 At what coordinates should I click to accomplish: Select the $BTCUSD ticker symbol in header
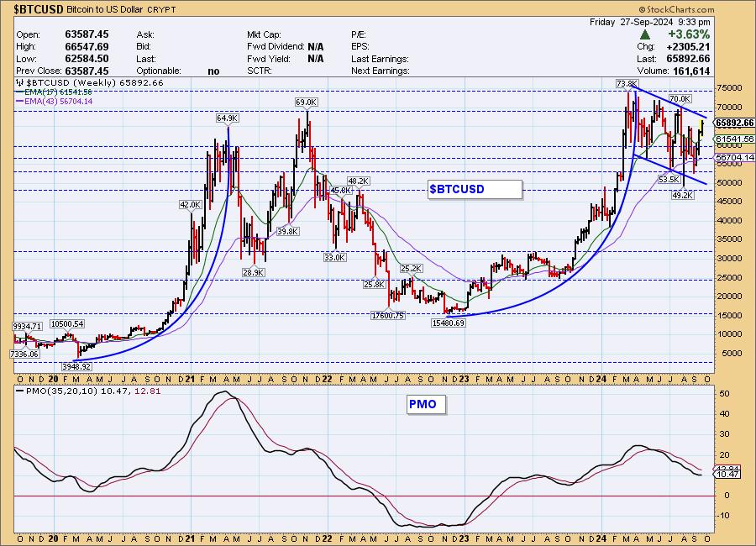(x=39, y=9)
